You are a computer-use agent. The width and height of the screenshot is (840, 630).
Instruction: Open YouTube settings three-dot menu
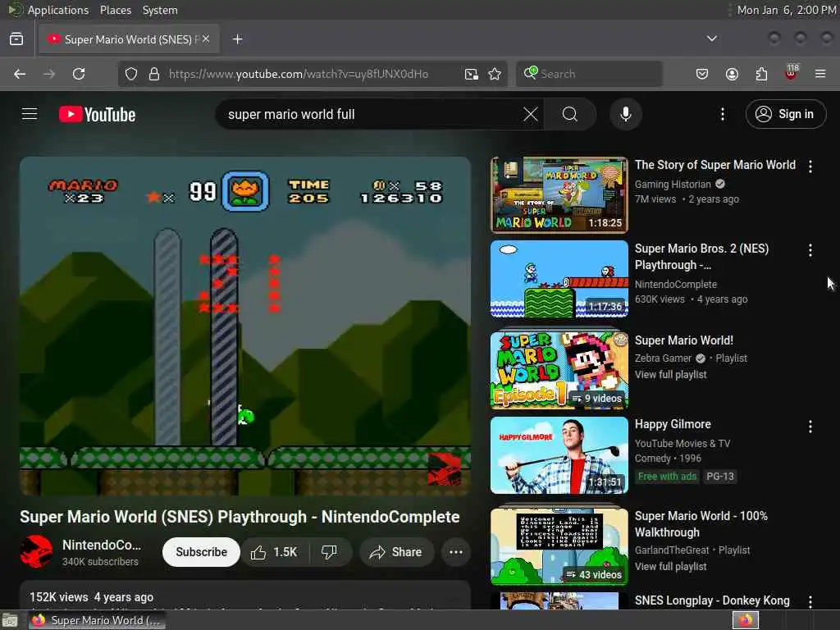tap(723, 114)
